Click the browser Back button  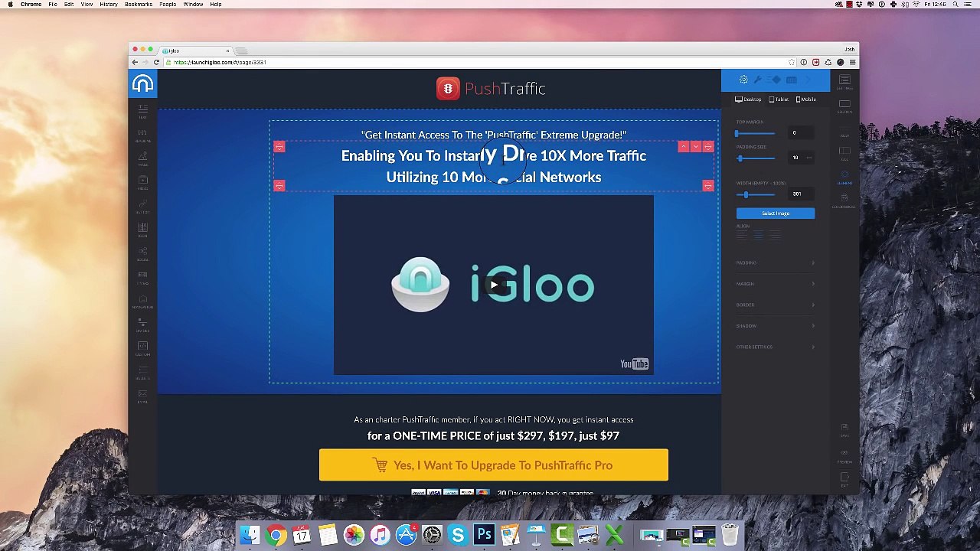pos(135,62)
